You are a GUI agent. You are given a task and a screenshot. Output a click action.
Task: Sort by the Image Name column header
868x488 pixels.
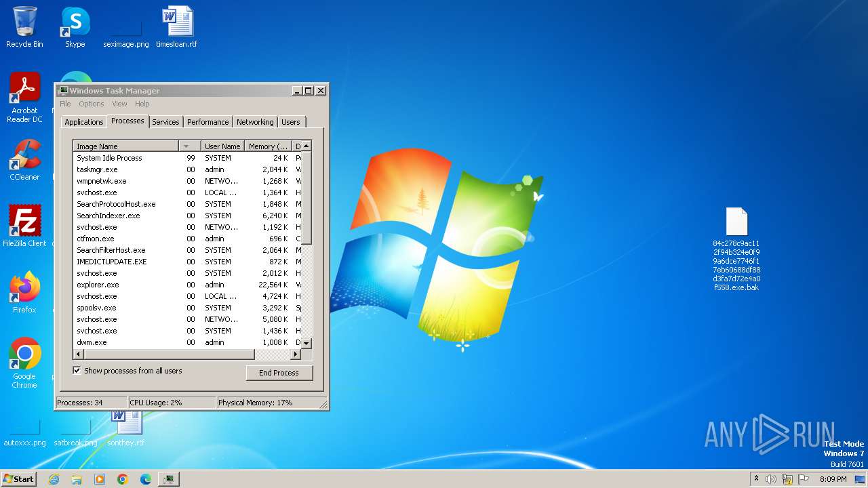pos(125,146)
